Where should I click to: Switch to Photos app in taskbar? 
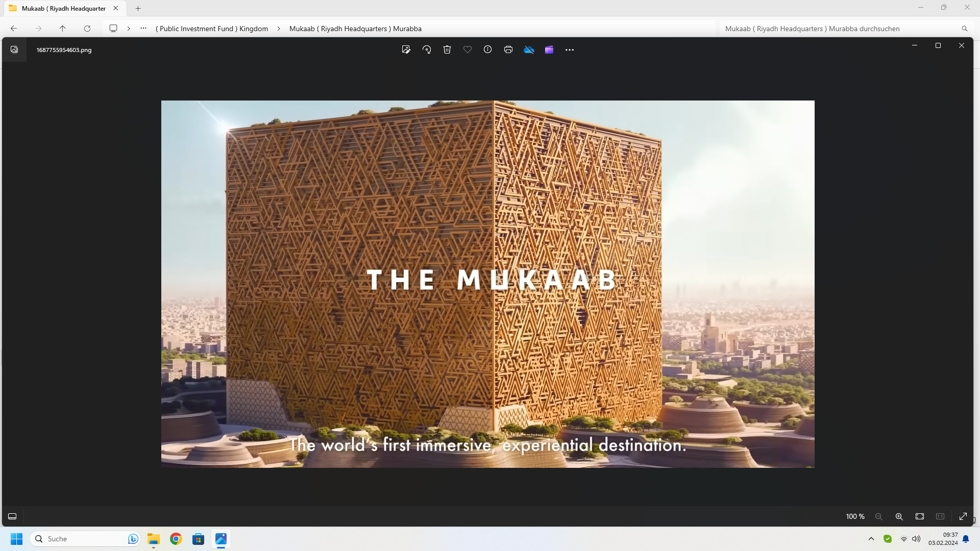[x=221, y=539]
